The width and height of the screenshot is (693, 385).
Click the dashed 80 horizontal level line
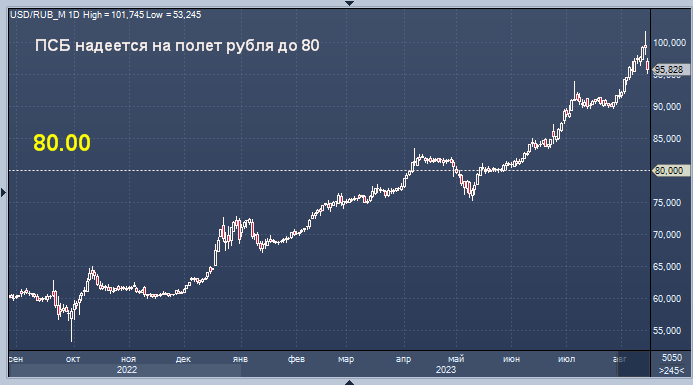point(330,170)
